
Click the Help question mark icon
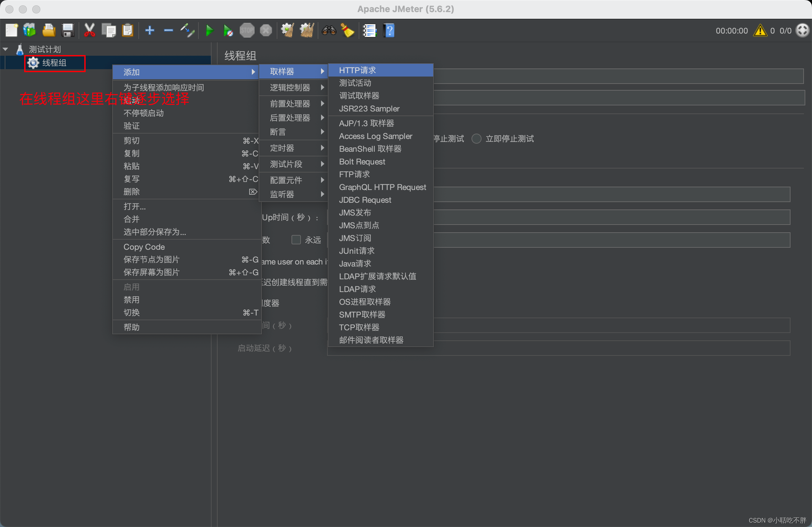tap(389, 30)
